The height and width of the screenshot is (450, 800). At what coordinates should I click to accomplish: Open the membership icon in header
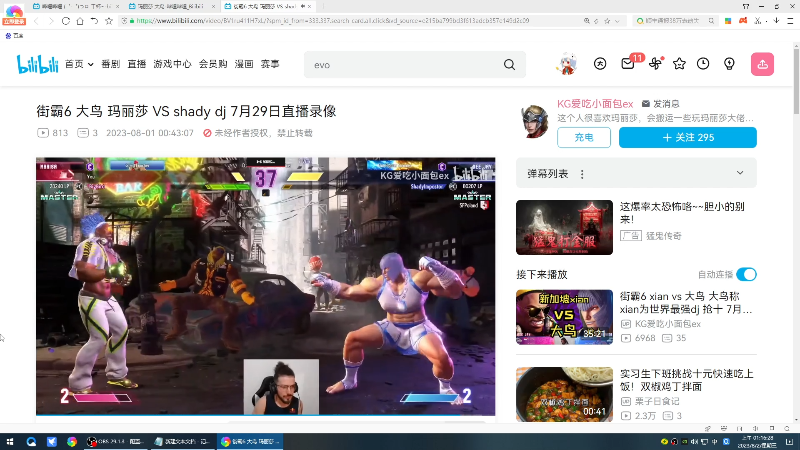click(600, 64)
